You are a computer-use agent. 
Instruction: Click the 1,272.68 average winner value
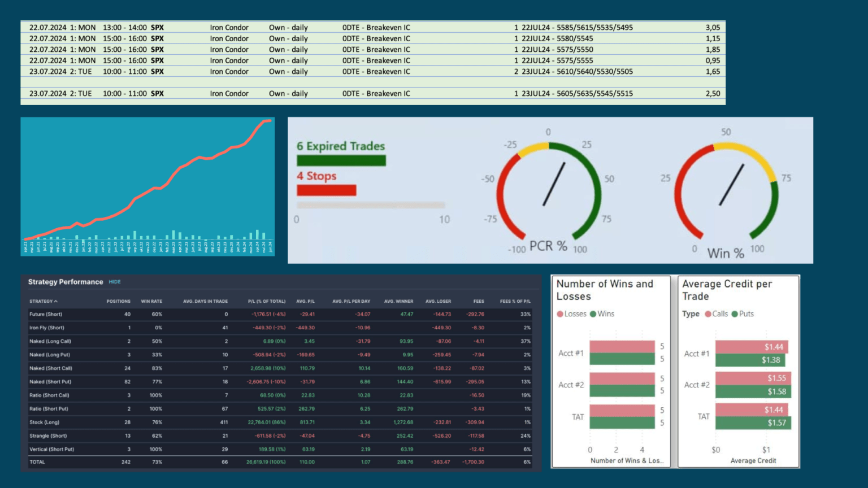[x=403, y=422]
